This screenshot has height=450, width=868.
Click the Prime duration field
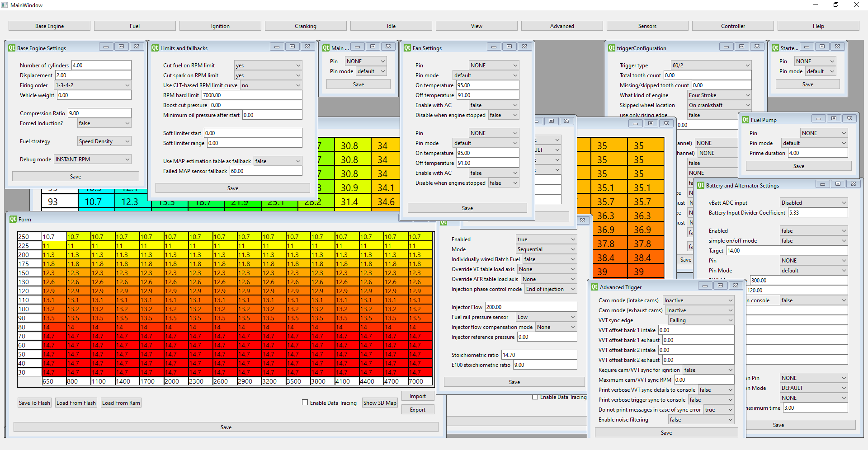(818, 153)
